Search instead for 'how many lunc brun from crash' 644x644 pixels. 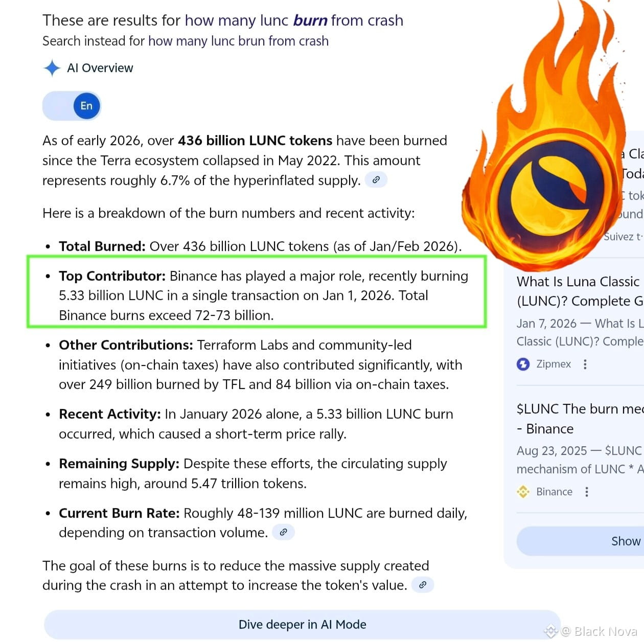(238, 41)
